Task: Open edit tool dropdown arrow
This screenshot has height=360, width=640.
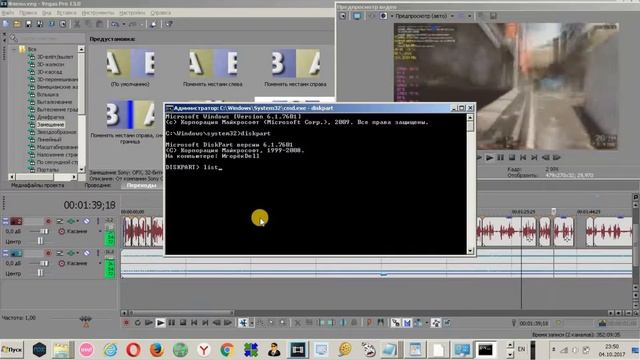Action: coord(251,323)
